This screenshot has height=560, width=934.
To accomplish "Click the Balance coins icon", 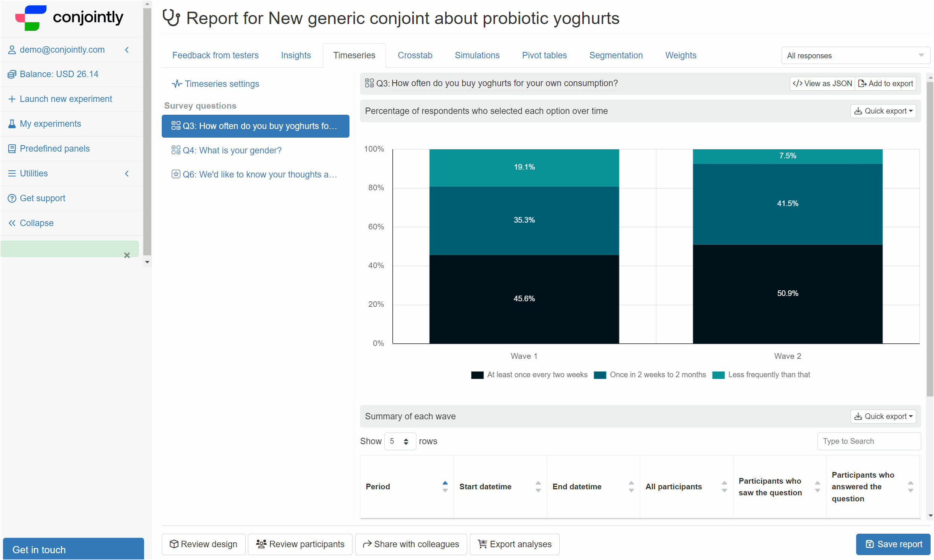I will 12,74.
